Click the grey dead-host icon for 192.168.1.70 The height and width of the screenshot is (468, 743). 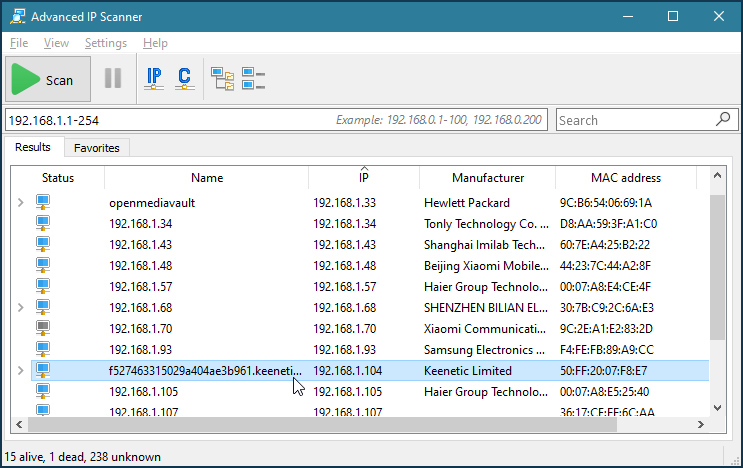[x=43, y=328]
